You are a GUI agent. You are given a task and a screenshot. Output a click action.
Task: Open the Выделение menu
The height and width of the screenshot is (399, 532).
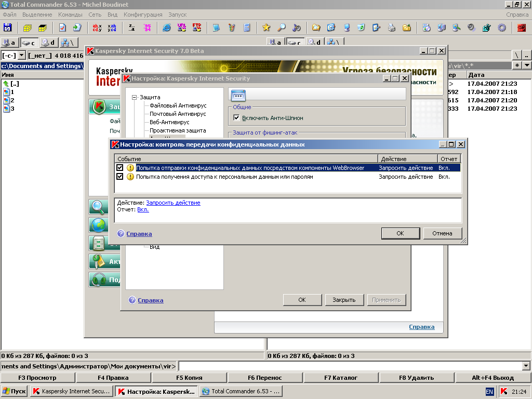coord(37,15)
